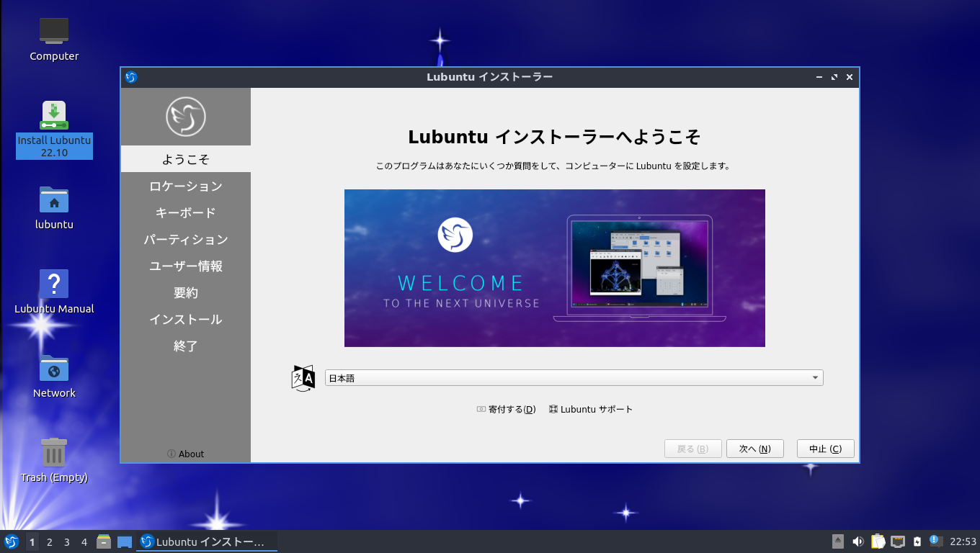Click the removable media eject tray icon
Image resolution: width=980 pixels, height=553 pixels.
tap(838, 541)
